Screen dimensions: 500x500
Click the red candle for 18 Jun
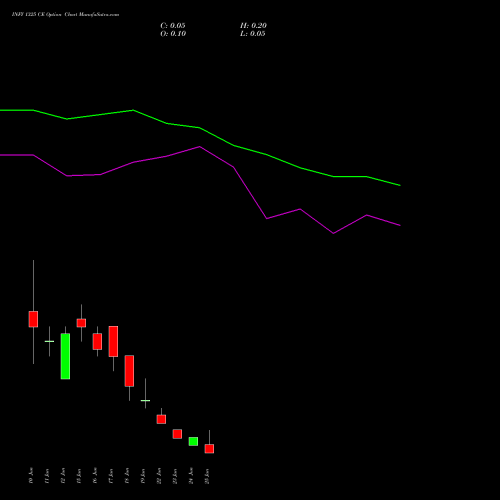point(129,371)
